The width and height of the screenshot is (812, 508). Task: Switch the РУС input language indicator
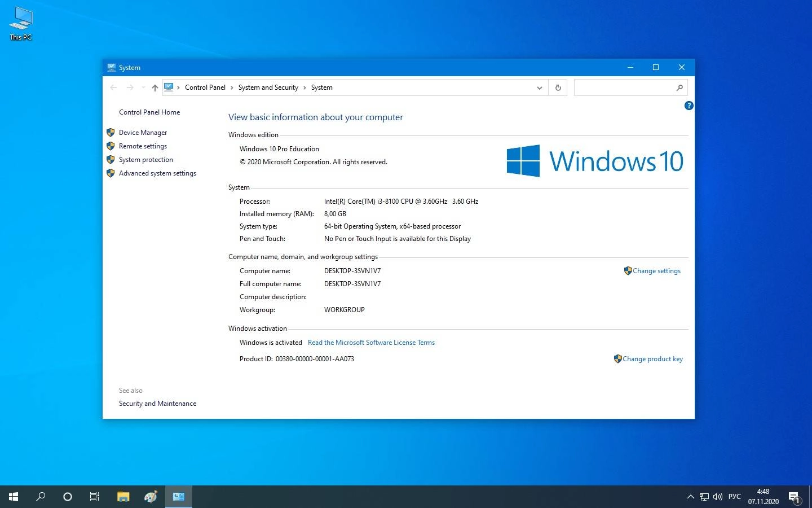[734, 497]
